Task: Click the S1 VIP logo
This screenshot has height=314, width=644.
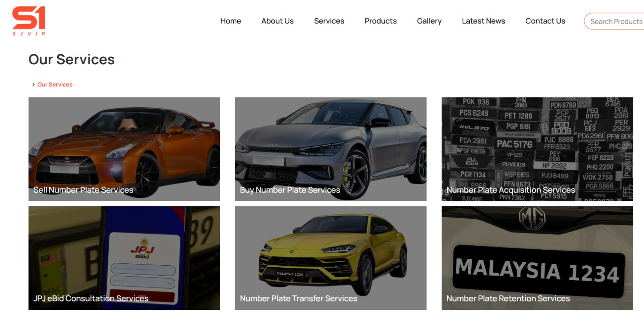Action: coord(29,21)
